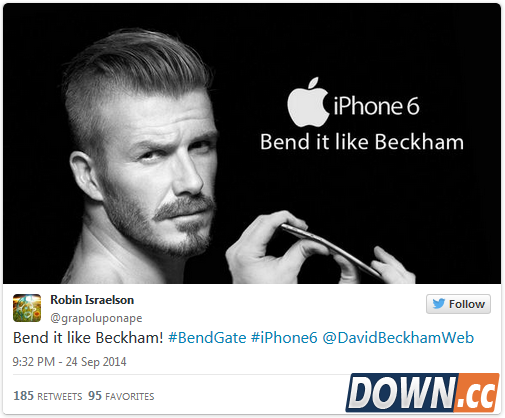Open the Robin Israelson display name link
Viewport: 505px width, 418px height.
(x=92, y=300)
